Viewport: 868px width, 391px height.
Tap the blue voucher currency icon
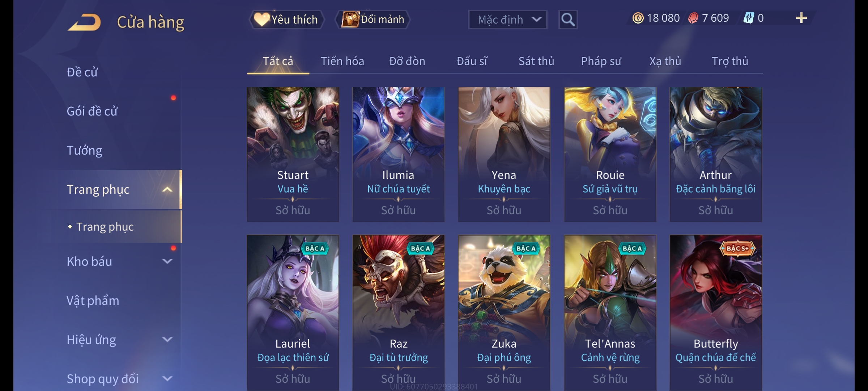tap(749, 18)
